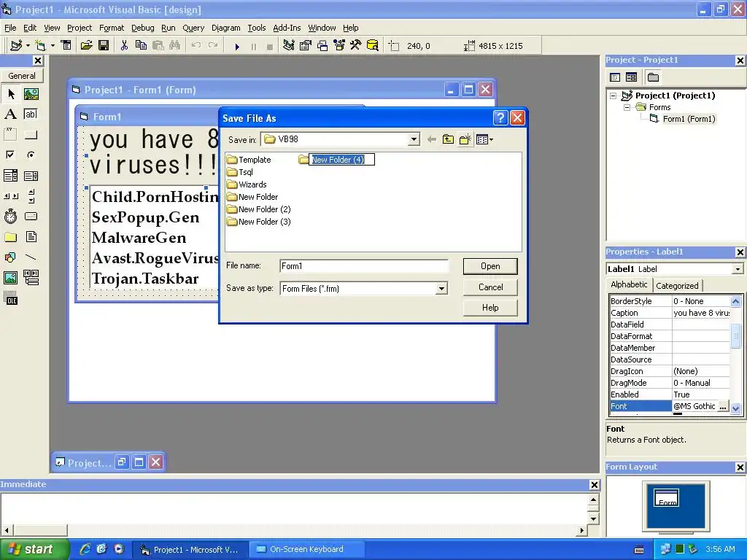
Task: Select the TextBox control tool
Action: (31, 114)
